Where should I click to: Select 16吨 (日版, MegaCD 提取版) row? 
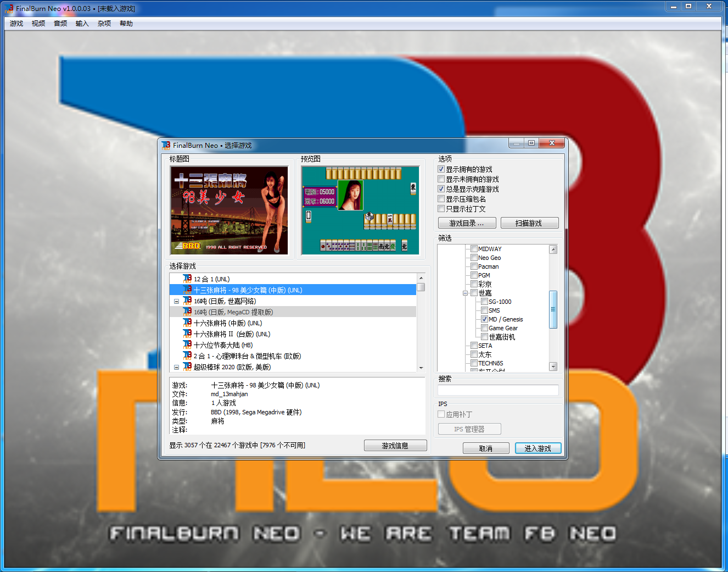[293, 312]
